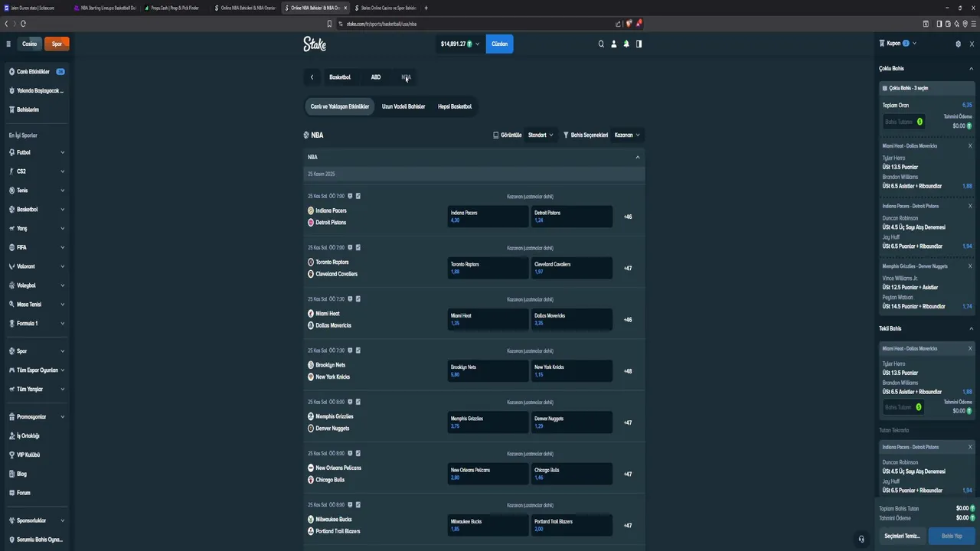Select Hepsi Basketbol filter
The height and width of the screenshot is (551, 980).
pos(455,106)
